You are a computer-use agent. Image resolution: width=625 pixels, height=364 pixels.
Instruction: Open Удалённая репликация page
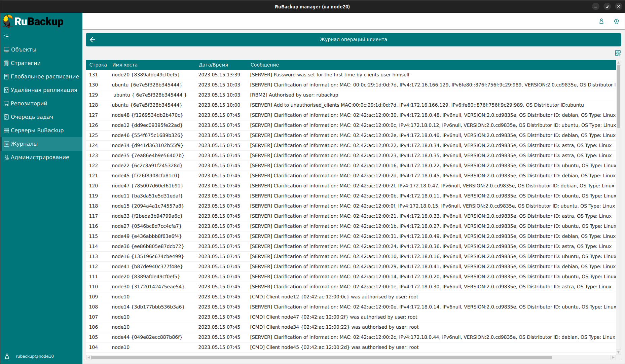click(x=44, y=90)
